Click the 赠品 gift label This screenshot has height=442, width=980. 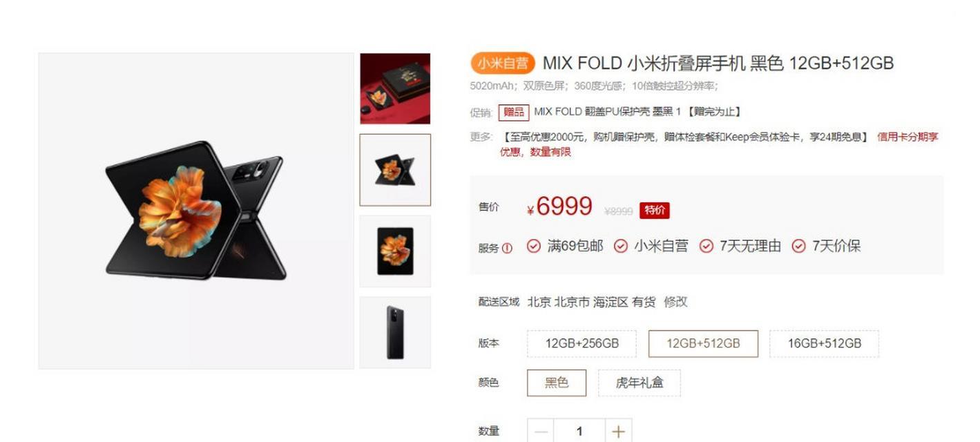coord(514,112)
